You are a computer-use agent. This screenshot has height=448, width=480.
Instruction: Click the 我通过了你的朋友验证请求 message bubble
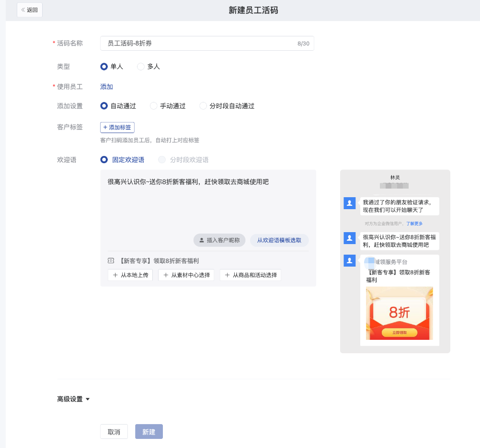400,206
